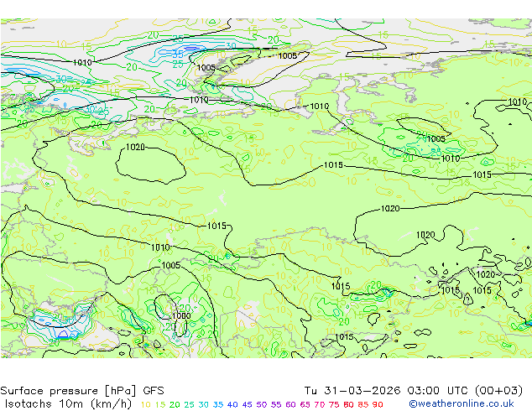Click the 45 value in the isotach legend

click(x=247, y=404)
